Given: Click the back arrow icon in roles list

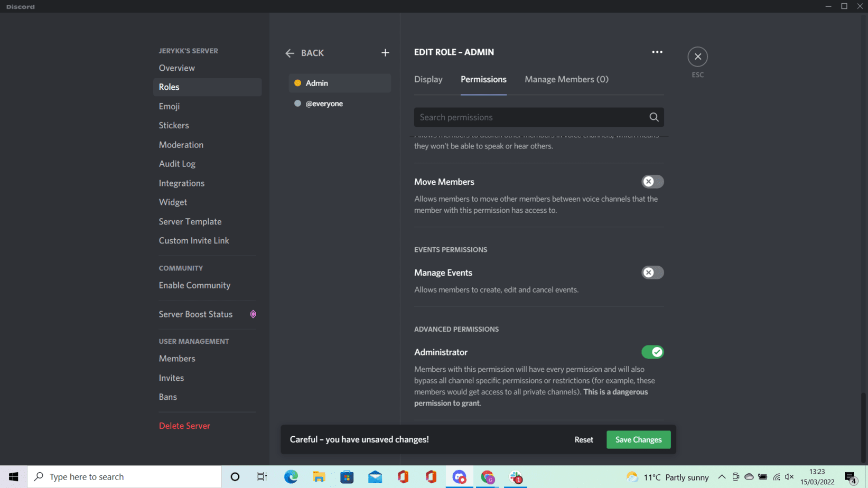Looking at the screenshot, I should pyautogui.click(x=290, y=53).
